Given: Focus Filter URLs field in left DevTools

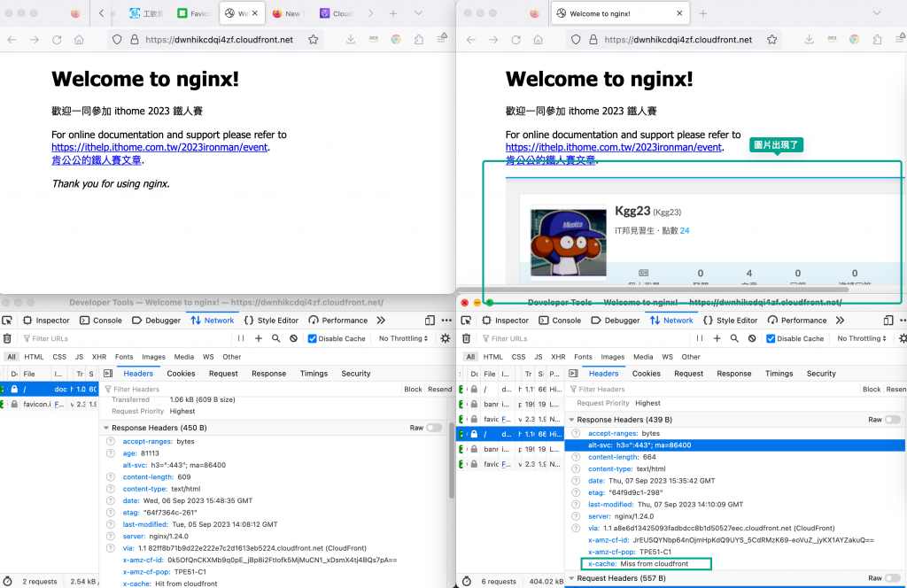Looking at the screenshot, I should [124, 339].
